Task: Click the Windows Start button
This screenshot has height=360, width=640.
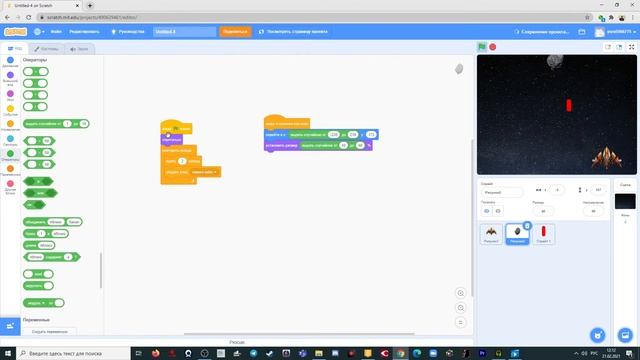Action: point(8,353)
